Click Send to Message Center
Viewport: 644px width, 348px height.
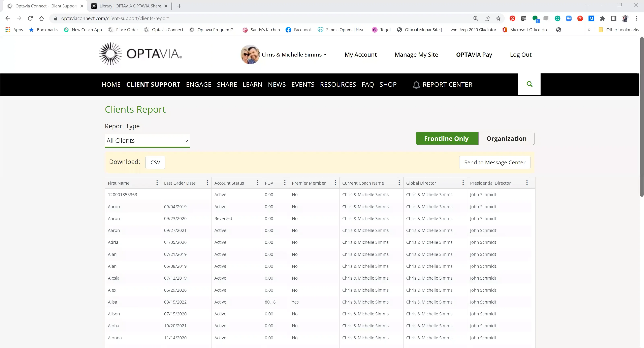tap(494, 162)
